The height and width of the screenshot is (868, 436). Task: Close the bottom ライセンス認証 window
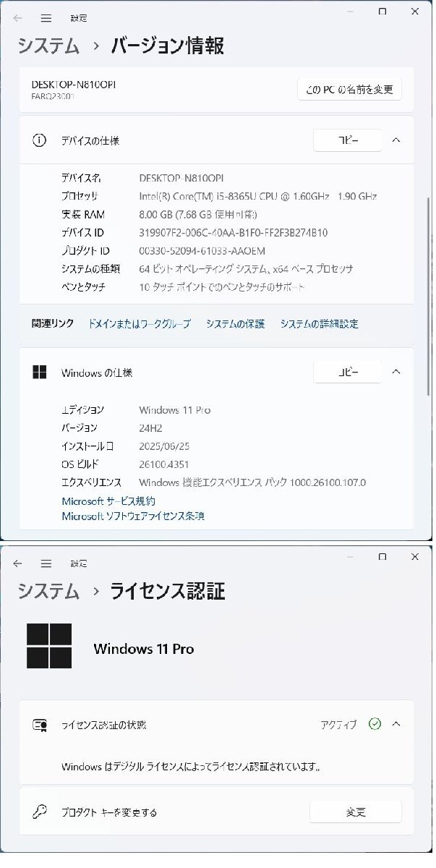pos(414,557)
